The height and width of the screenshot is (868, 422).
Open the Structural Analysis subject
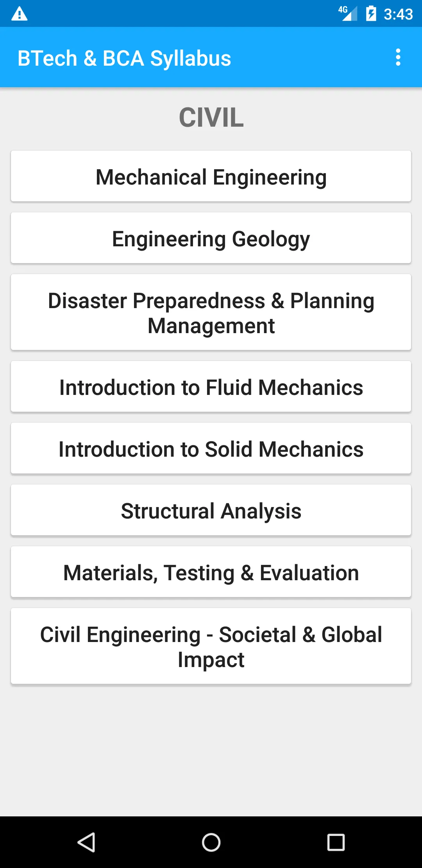coord(211,510)
